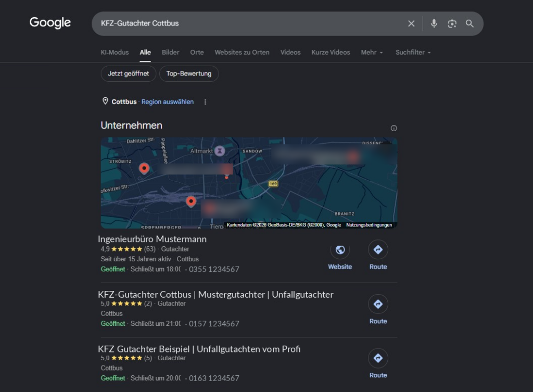Click 'Schließt um 21:00' opening hours text
533x392 pixels.
(x=156, y=324)
